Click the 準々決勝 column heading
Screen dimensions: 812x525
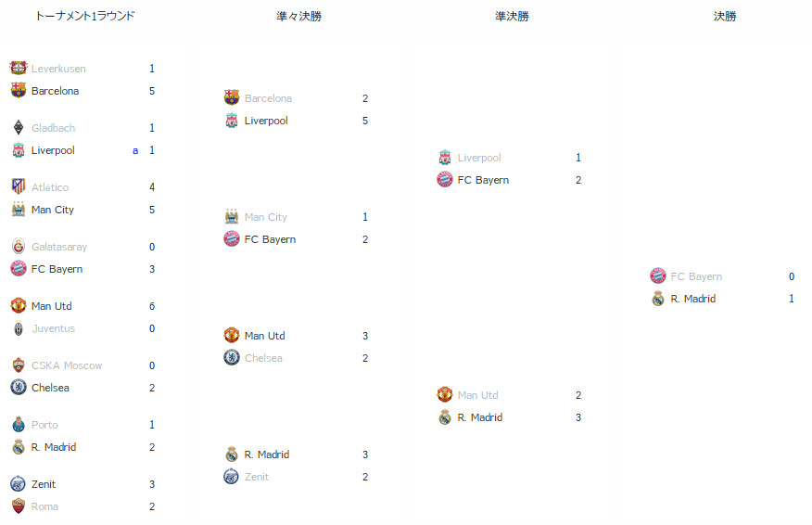pyautogui.click(x=298, y=16)
